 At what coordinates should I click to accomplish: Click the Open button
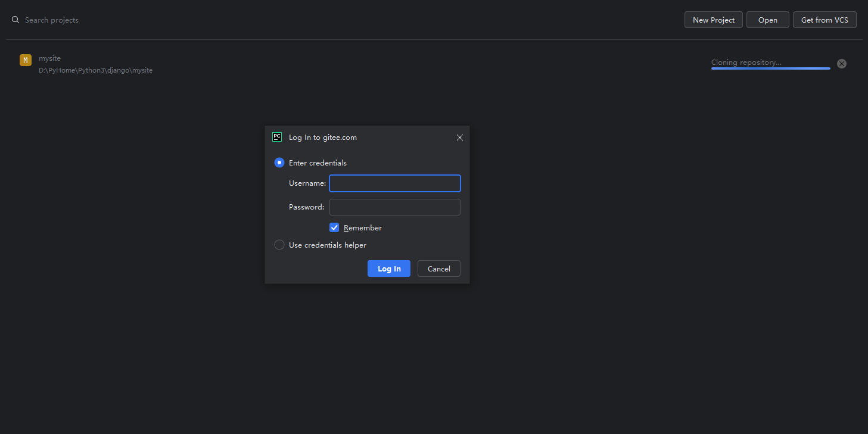coord(768,20)
